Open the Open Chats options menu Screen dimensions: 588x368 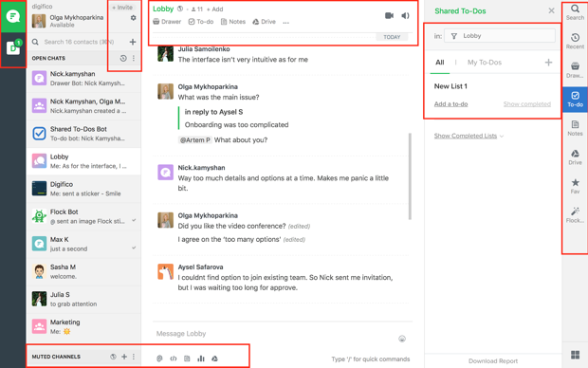(x=134, y=58)
